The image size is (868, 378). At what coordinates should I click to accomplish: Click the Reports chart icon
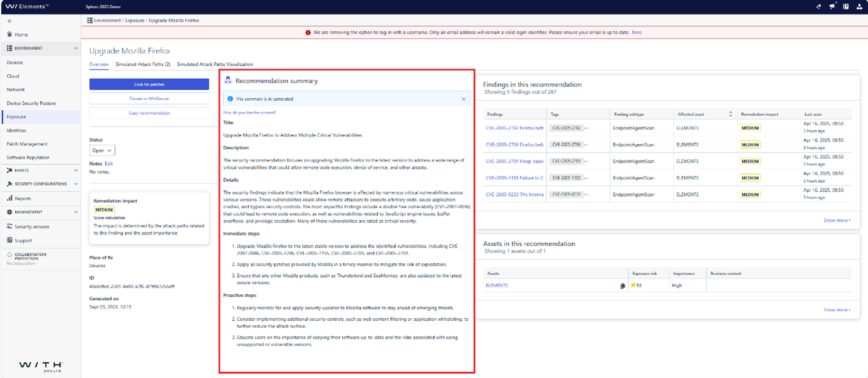tap(9, 198)
